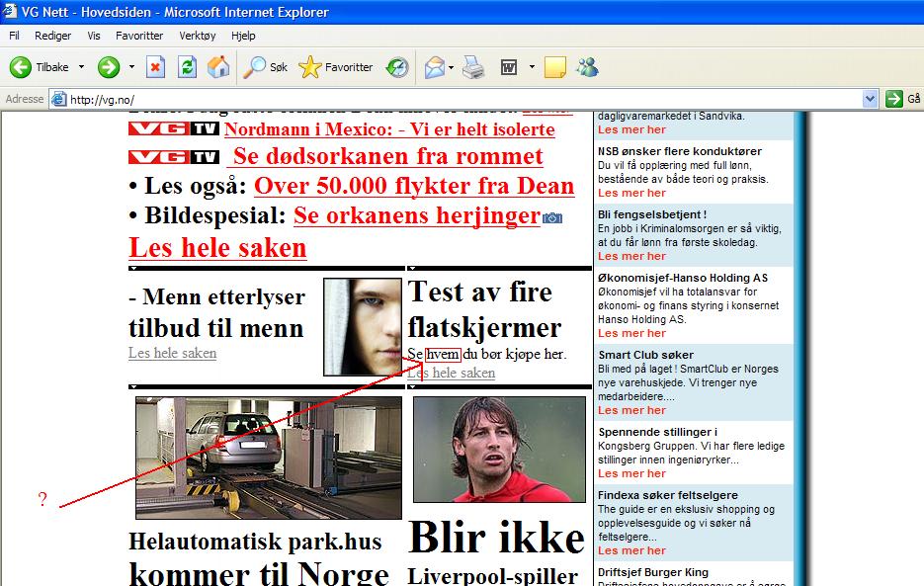Click Les mer her under Smart Club søker

(631, 410)
